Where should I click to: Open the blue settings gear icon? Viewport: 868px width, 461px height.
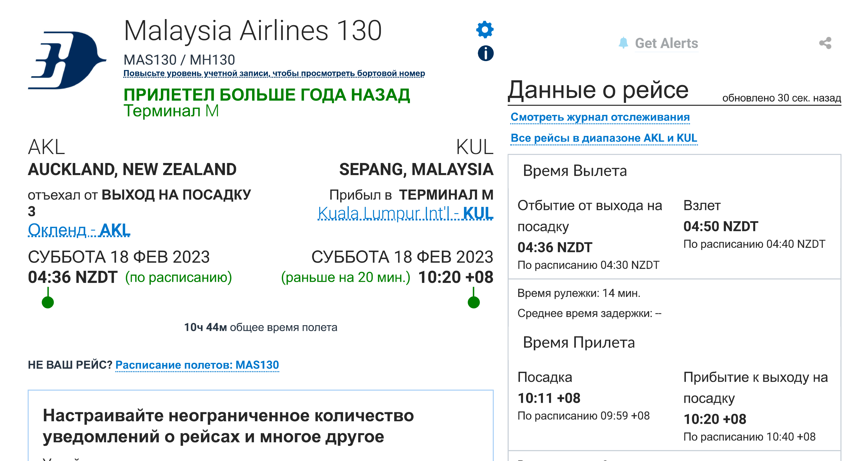click(485, 29)
